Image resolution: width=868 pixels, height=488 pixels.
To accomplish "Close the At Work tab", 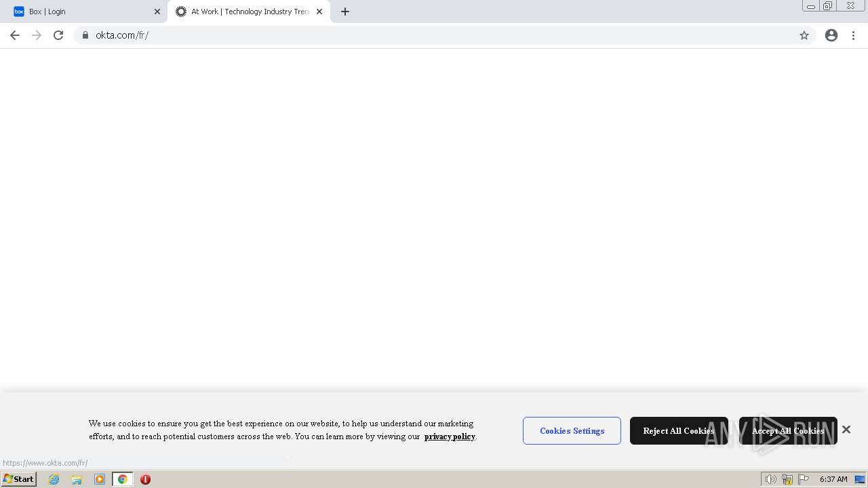I will point(319,12).
